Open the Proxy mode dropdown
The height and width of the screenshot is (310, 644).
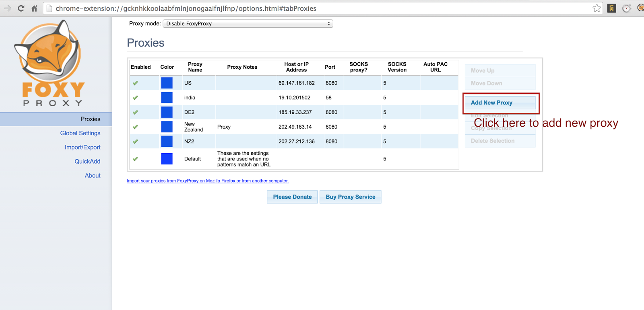248,24
